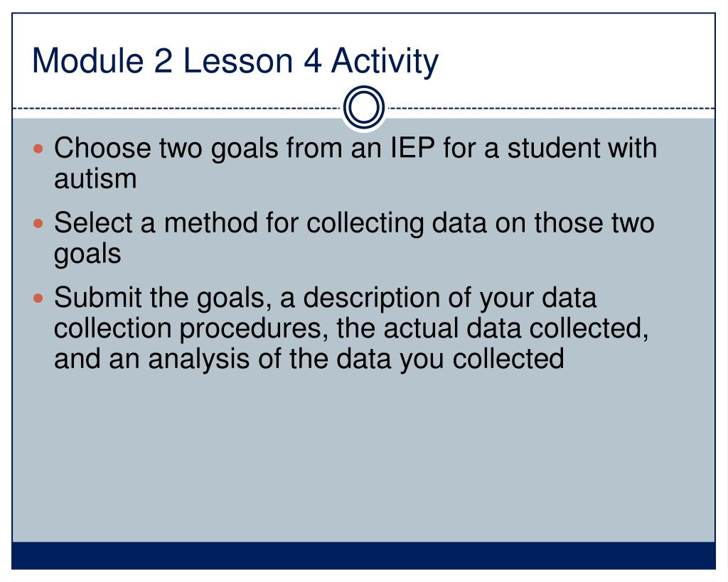Click the dashed divider line on right

551,109
